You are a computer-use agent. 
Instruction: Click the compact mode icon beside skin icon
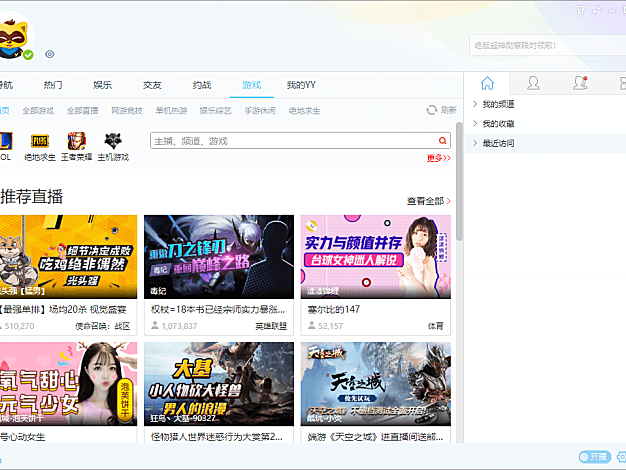pyautogui.click(x=596, y=10)
